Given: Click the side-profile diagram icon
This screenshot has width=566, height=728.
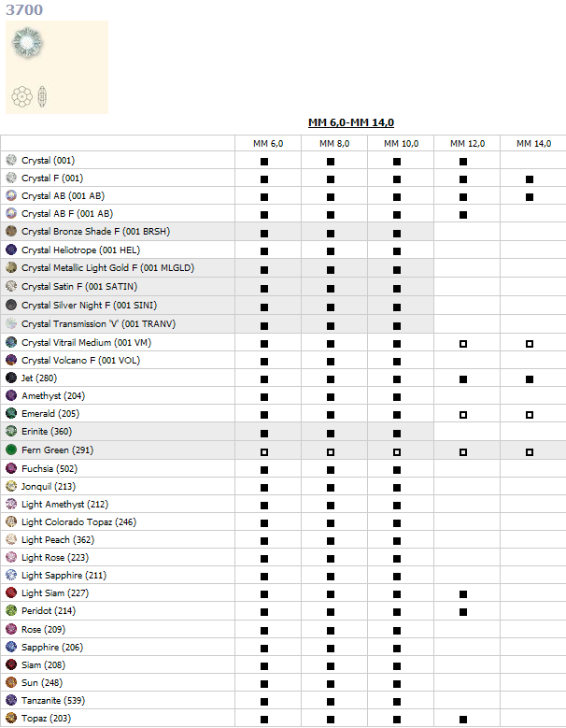Looking at the screenshot, I should pos(42,96).
